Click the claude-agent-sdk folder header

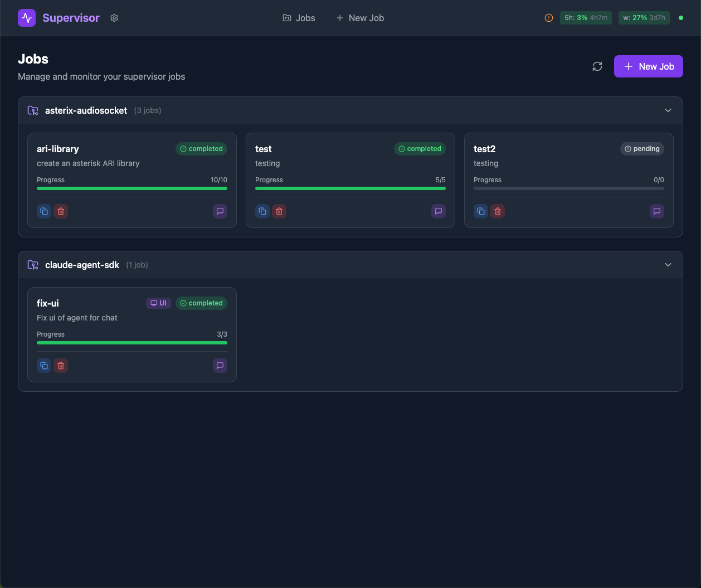pyautogui.click(x=82, y=265)
